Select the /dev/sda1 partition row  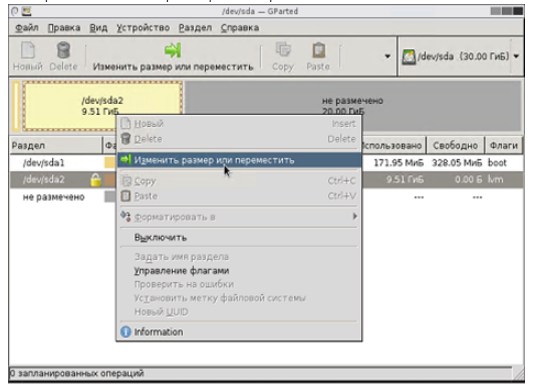[266, 163]
